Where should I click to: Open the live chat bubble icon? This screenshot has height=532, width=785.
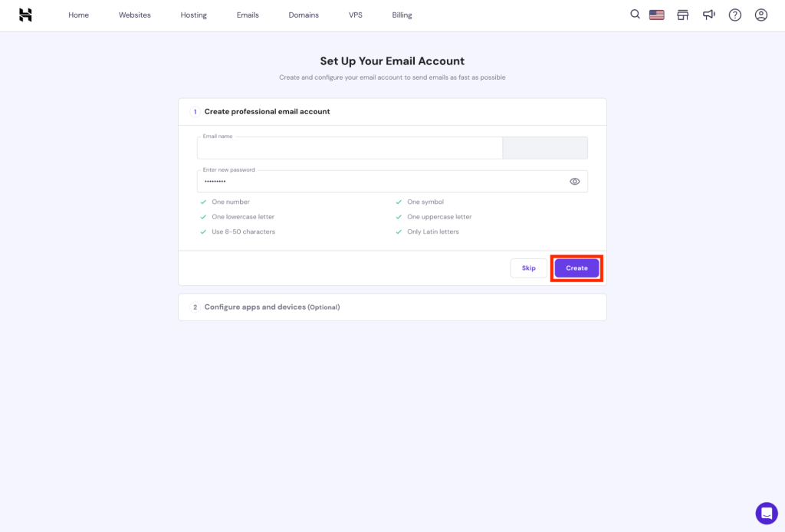766,513
